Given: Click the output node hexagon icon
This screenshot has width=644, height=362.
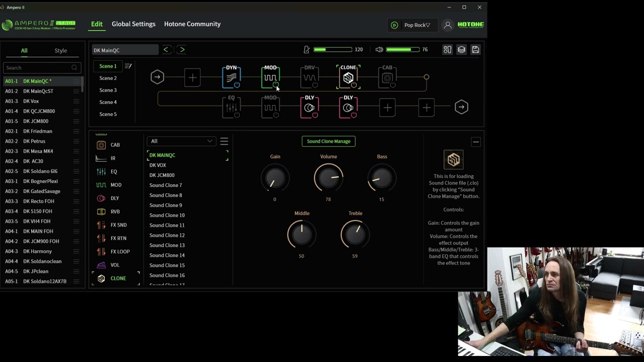Looking at the screenshot, I should (461, 107).
